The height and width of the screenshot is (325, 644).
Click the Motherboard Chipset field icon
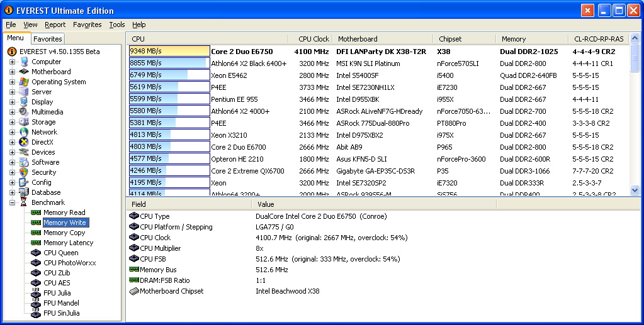134,291
